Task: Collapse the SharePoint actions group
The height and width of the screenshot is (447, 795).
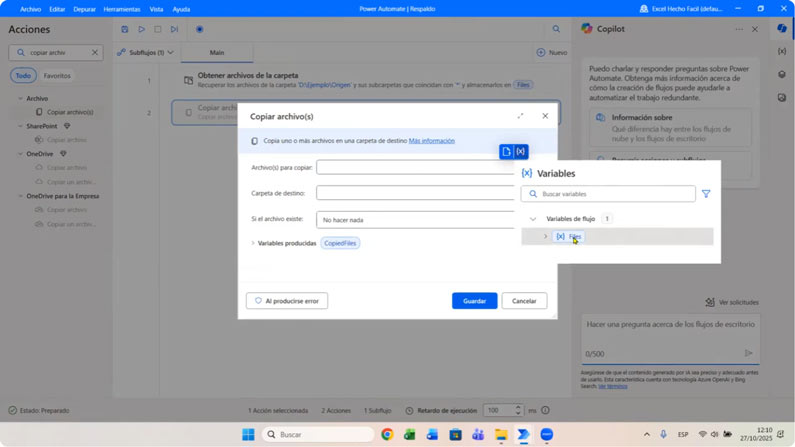Action: (20, 126)
